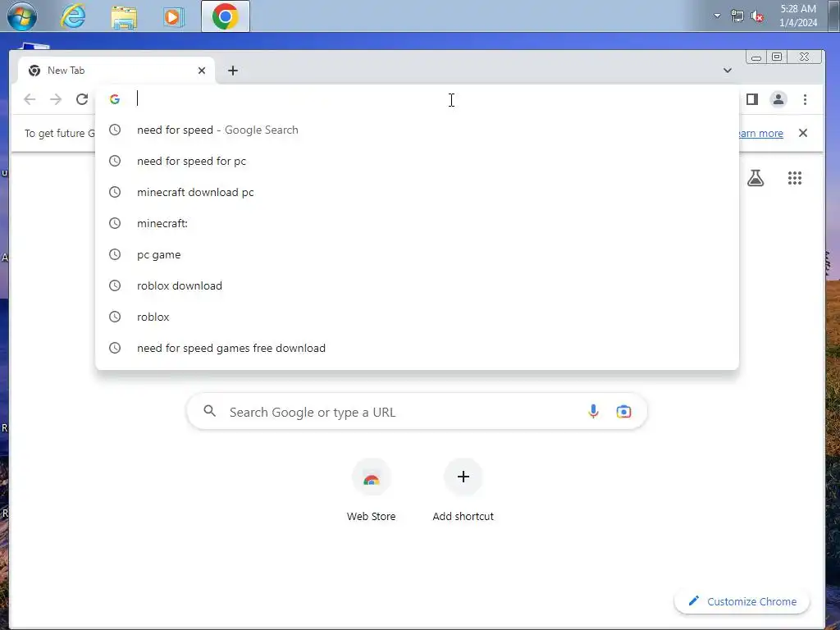Show hidden tray icons arrow
Viewport: 840px width, 630px height.
click(717, 16)
